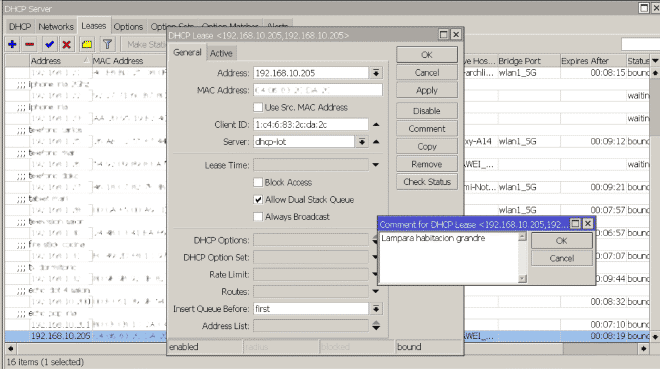The width and height of the screenshot is (660, 369).
Task: Expand Routes field arrow
Action: pos(376,291)
